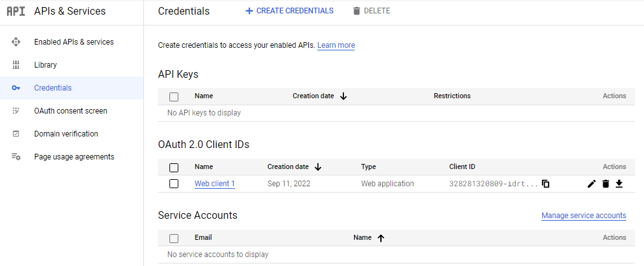Viewport: 644px width, 266px height.
Task: Go to OAuth consent screen
Action: pyautogui.click(x=71, y=111)
